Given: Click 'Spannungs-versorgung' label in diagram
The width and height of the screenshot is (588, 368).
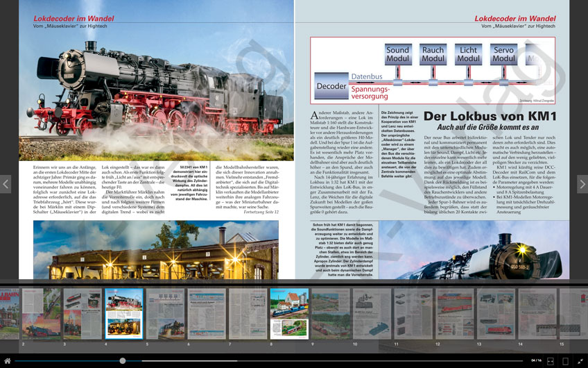Looking at the screenshot, I should point(370,93).
